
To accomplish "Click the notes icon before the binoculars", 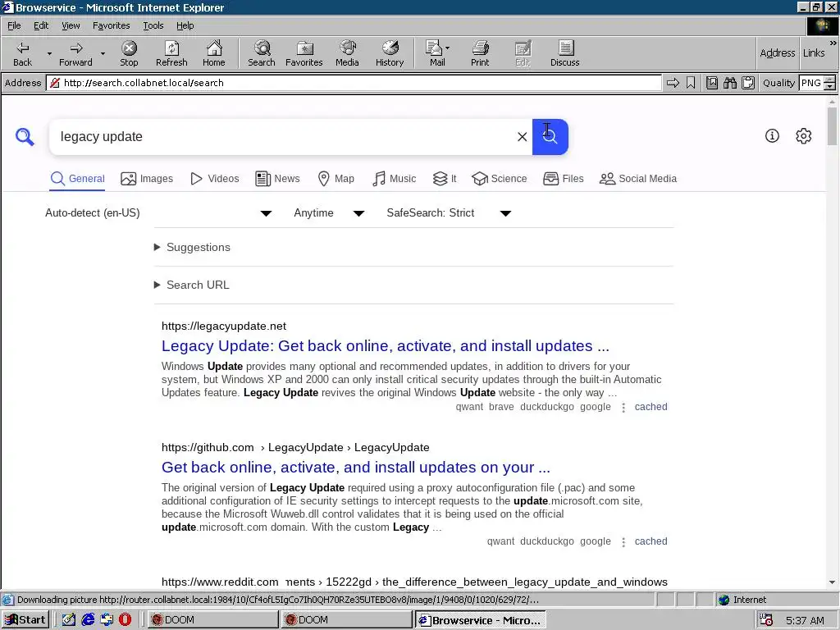I will click(712, 83).
